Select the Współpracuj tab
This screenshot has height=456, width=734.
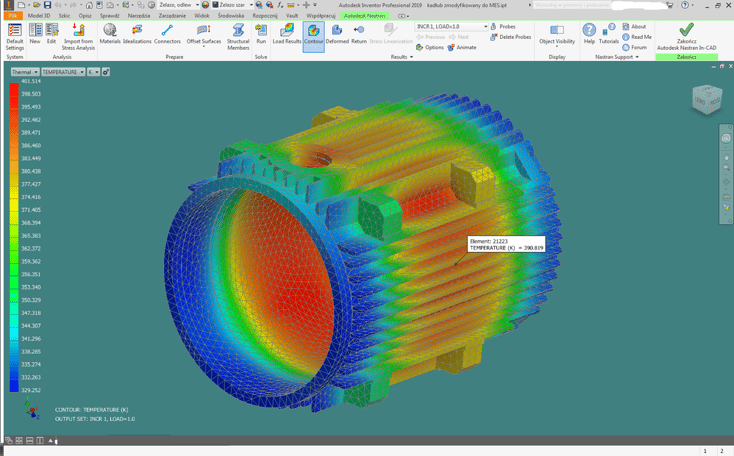point(321,15)
